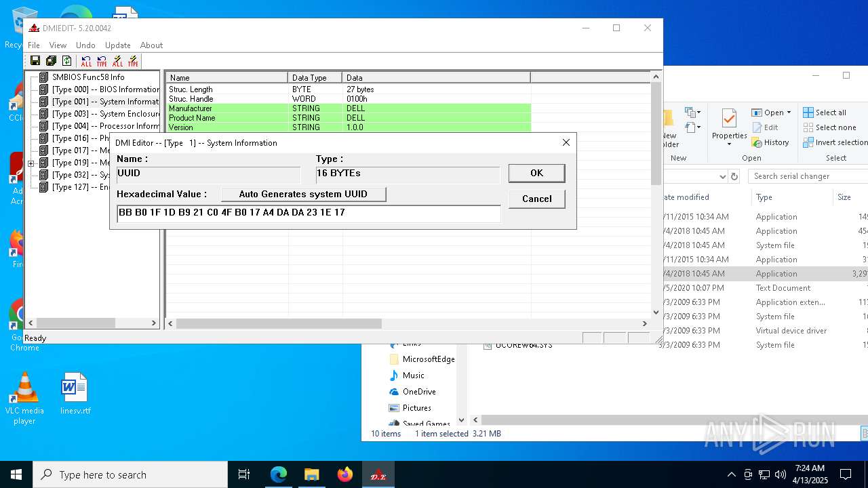Open the About menu in DMIEDIT
Image resolution: width=868 pixels, height=488 pixels.
coord(151,45)
